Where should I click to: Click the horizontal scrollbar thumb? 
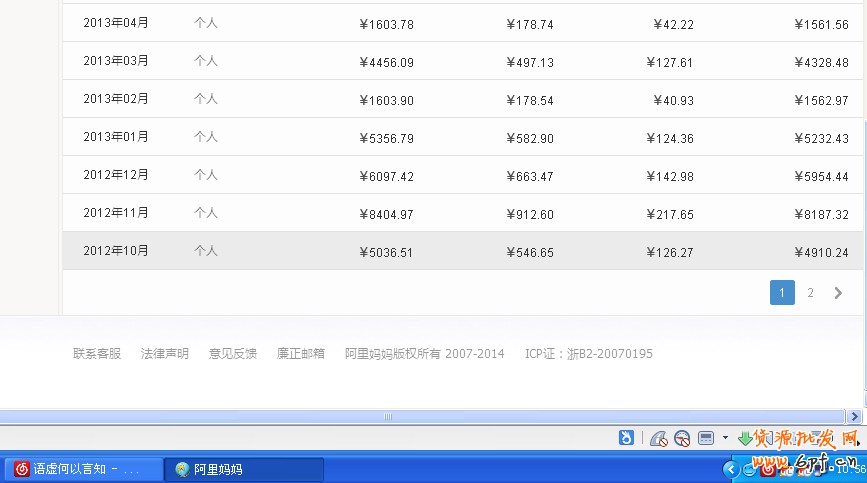pyautogui.click(x=388, y=416)
